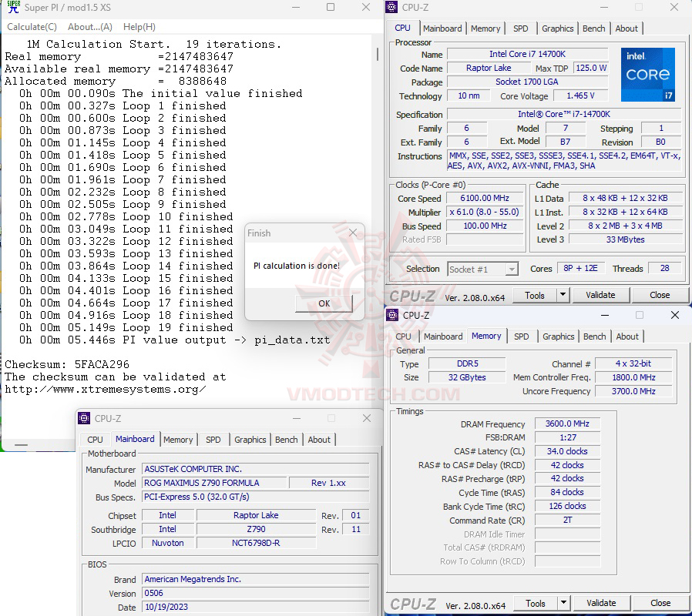This screenshot has width=692, height=616.
Task: Click the DRAM Frequency value 3600.0 MHz
Action: [567, 423]
